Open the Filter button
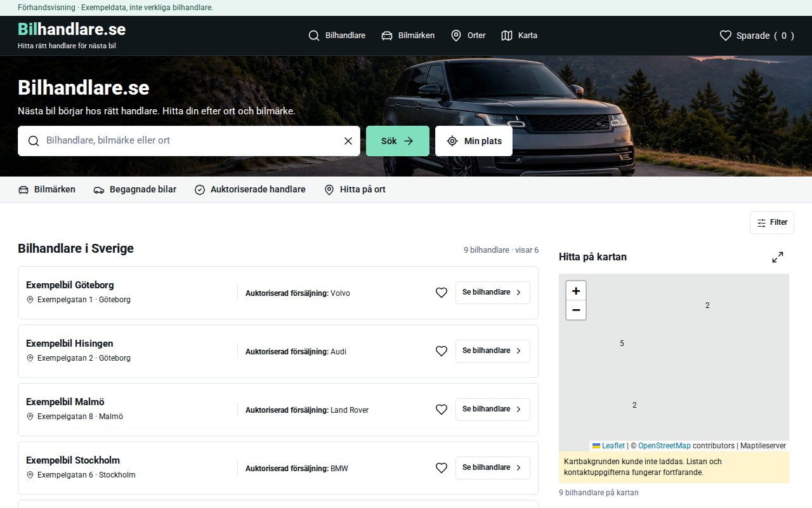812x508 pixels. tap(772, 223)
